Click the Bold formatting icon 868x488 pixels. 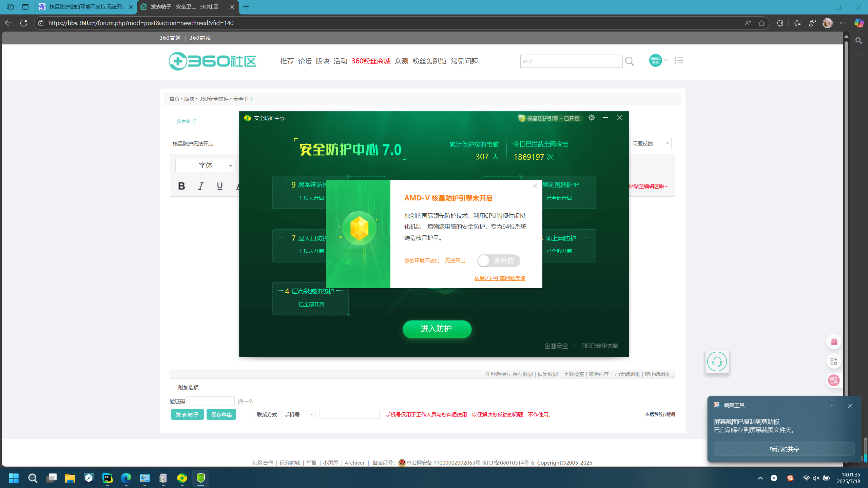coord(181,186)
